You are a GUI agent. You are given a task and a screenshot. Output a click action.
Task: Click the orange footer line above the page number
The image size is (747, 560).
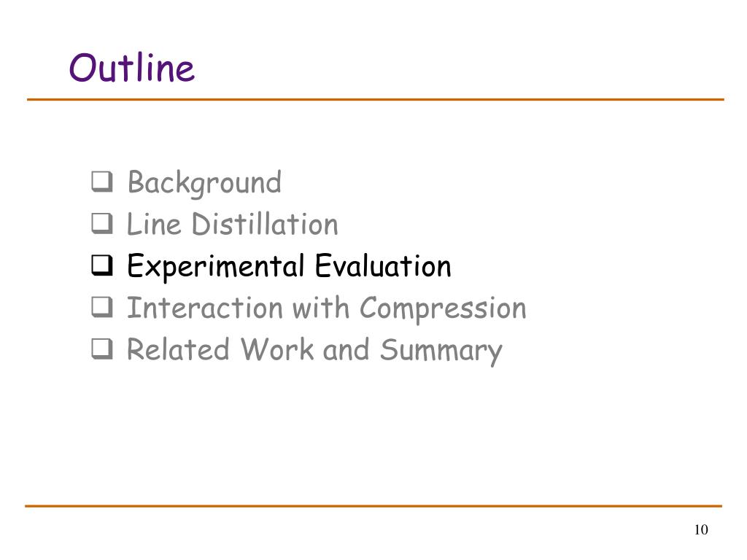[x=373, y=506]
